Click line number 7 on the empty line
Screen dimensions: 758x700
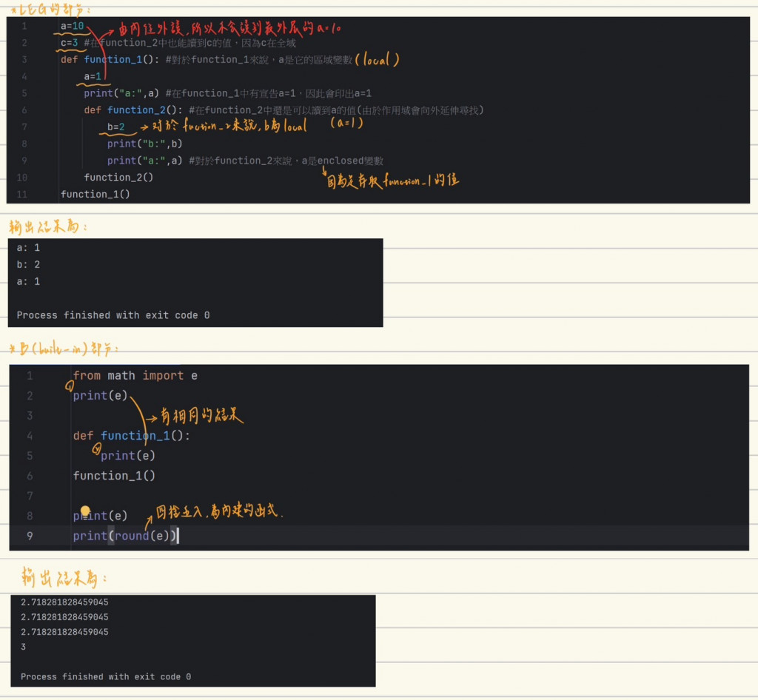30,496
